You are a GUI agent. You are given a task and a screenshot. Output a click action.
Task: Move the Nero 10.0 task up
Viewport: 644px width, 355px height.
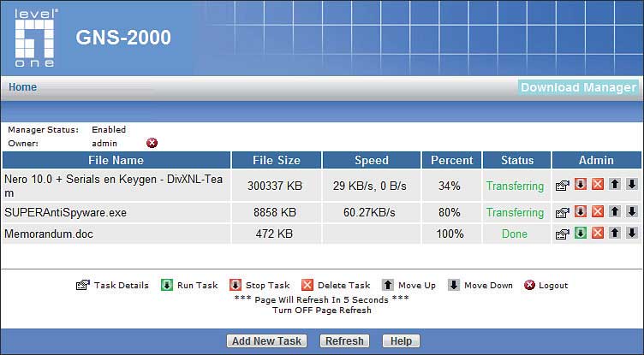615,184
